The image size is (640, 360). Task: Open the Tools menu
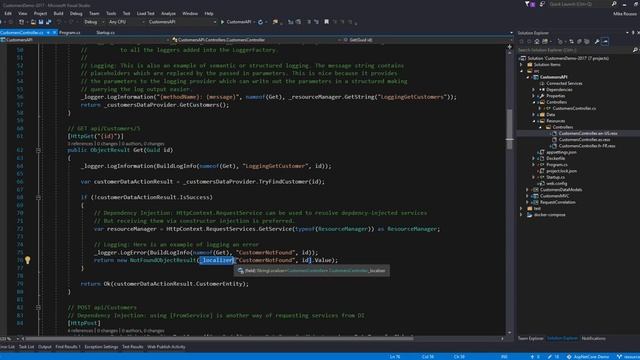111,13
